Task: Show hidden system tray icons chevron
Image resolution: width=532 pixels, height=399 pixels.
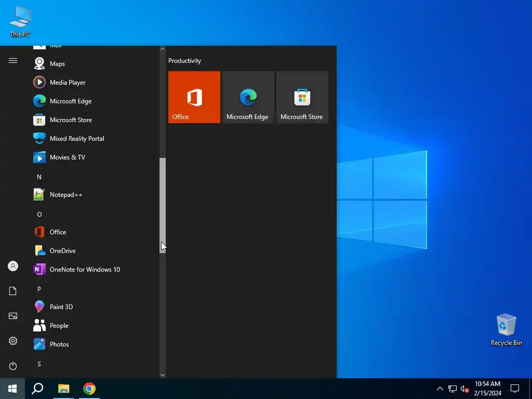Action: point(440,389)
